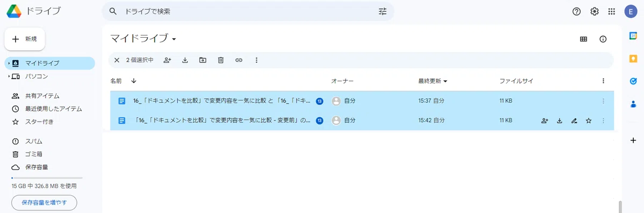Screen dimensions: 644x213
Task: Show details info panel
Action: [x=603, y=39]
